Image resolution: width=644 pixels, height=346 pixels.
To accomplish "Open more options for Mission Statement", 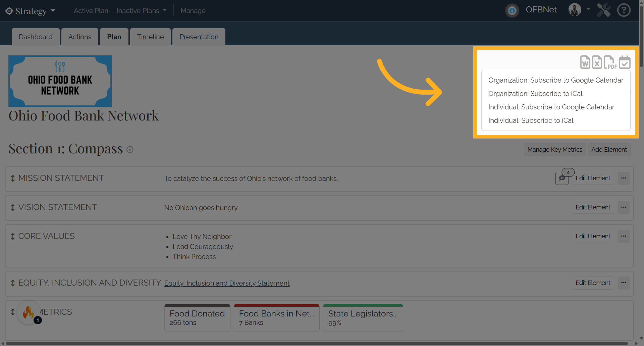I will (x=624, y=178).
